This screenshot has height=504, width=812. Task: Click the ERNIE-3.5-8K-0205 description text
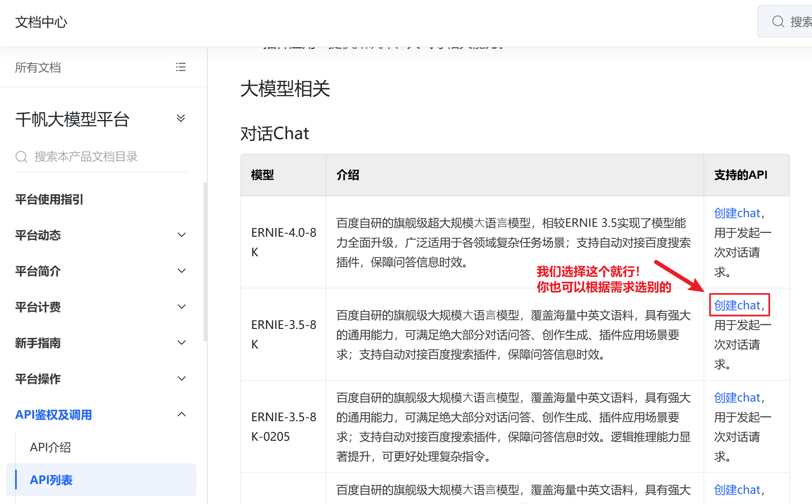pyautogui.click(x=514, y=427)
